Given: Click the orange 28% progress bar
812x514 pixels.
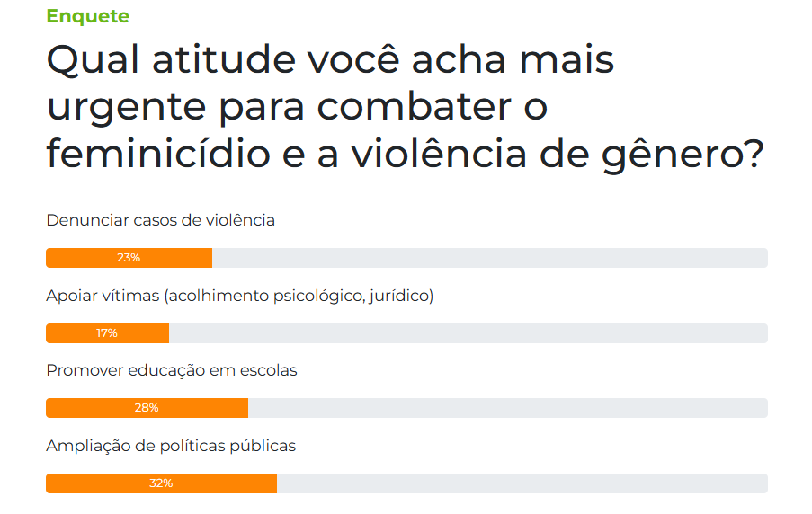Looking at the screenshot, I should (x=147, y=408).
